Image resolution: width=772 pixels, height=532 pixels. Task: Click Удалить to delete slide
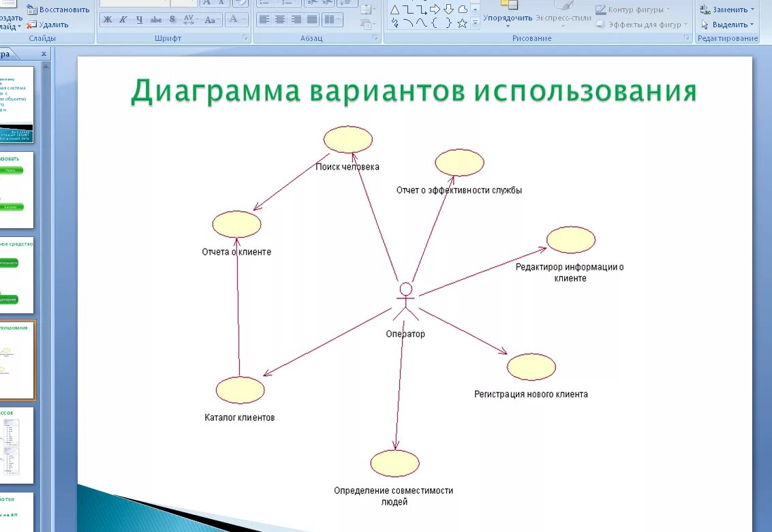pyautogui.click(x=48, y=24)
